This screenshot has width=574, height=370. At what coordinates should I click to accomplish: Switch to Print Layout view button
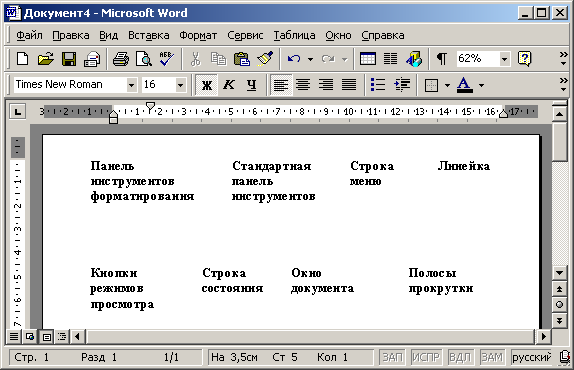[x=46, y=336]
